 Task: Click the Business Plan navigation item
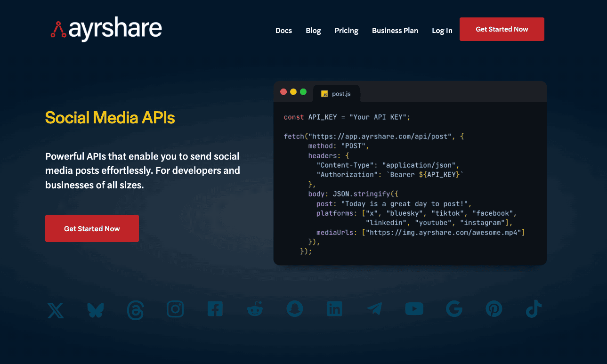coord(395,30)
